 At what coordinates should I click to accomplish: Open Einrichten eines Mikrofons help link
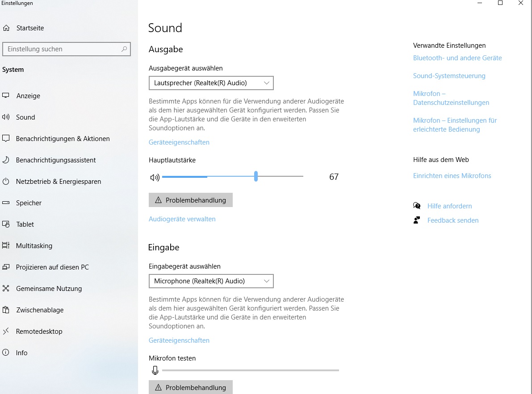point(452,176)
